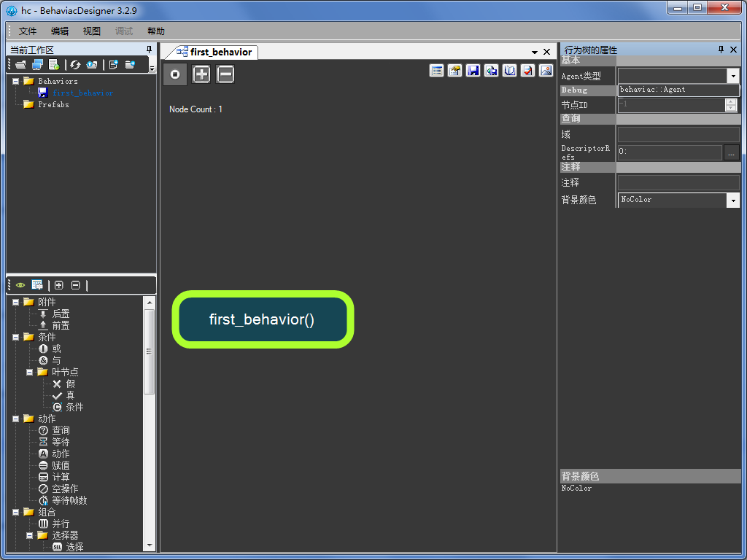Select the 后置 node

coord(61,314)
